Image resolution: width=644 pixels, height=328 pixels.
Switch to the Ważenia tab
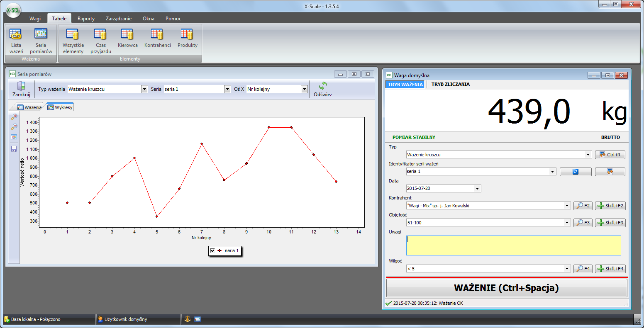pos(29,107)
